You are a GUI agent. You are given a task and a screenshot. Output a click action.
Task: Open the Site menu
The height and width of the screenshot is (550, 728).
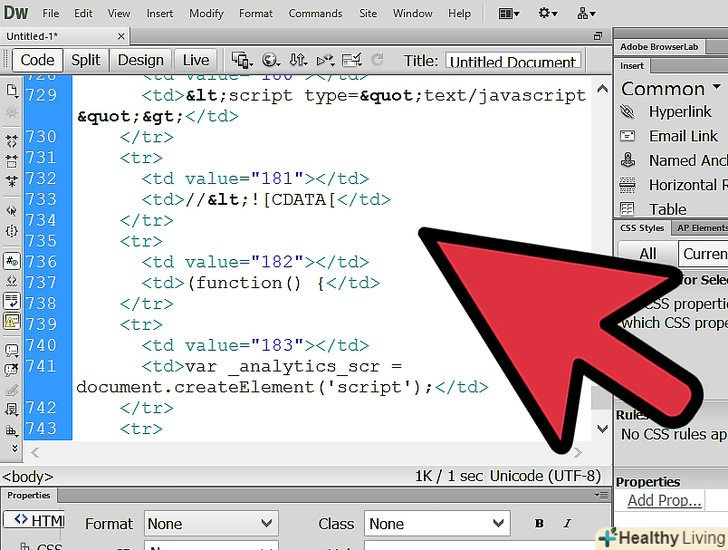368,13
